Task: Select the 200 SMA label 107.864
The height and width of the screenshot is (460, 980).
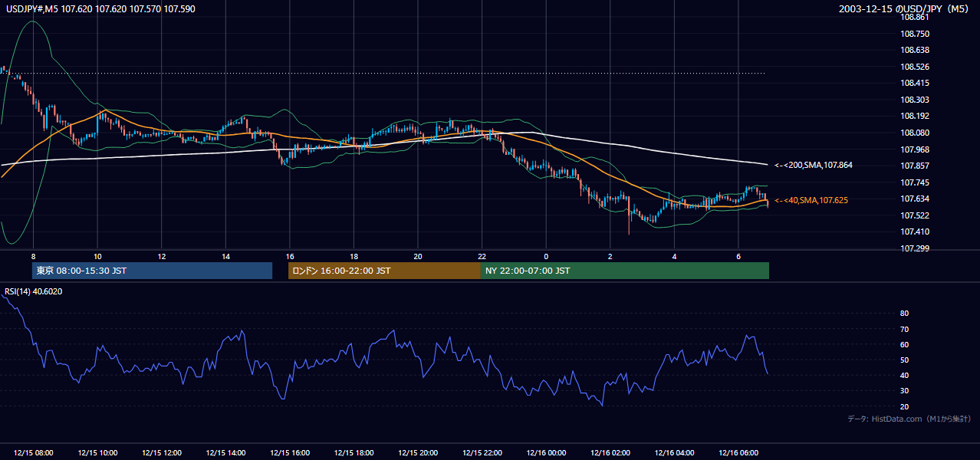Action: (814, 165)
